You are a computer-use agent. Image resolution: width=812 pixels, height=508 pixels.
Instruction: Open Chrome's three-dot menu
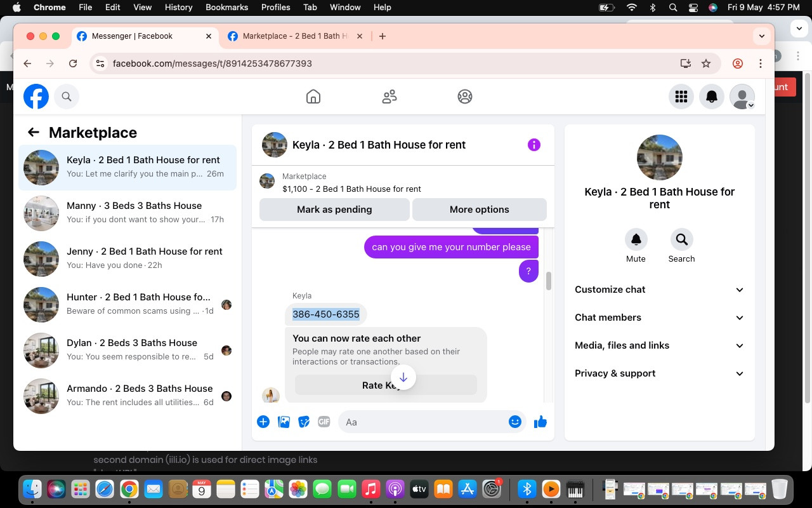[x=761, y=63]
